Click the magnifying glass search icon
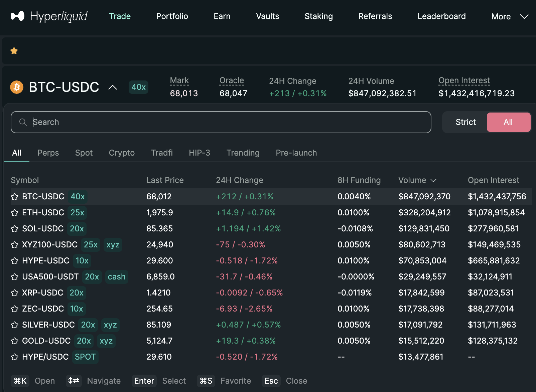Screen dimensions: 536x392 tap(23, 122)
